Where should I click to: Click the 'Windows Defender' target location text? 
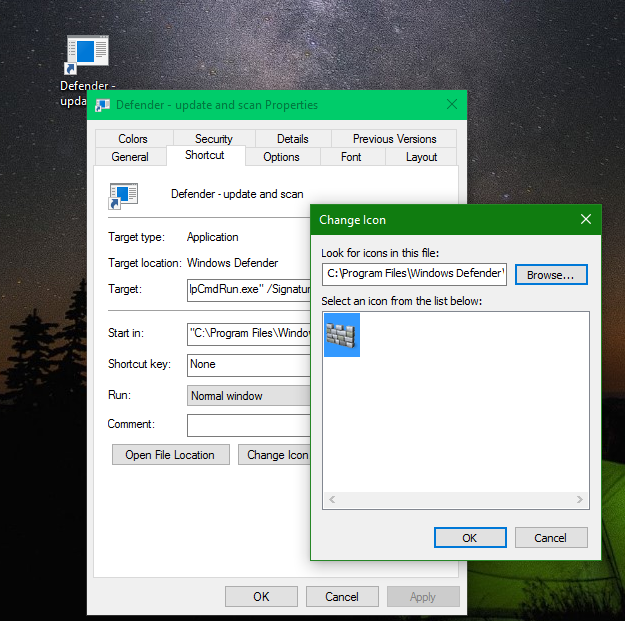(232, 263)
